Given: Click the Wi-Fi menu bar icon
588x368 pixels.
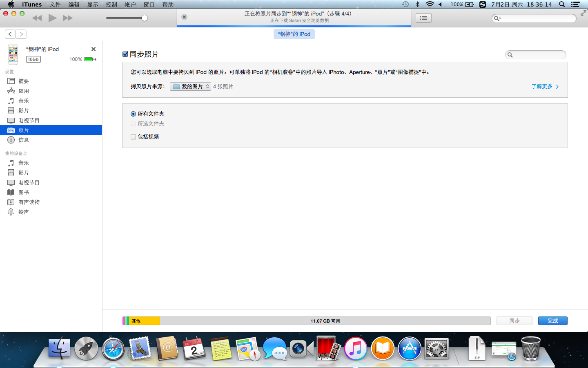Looking at the screenshot, I should coord(430,4).
